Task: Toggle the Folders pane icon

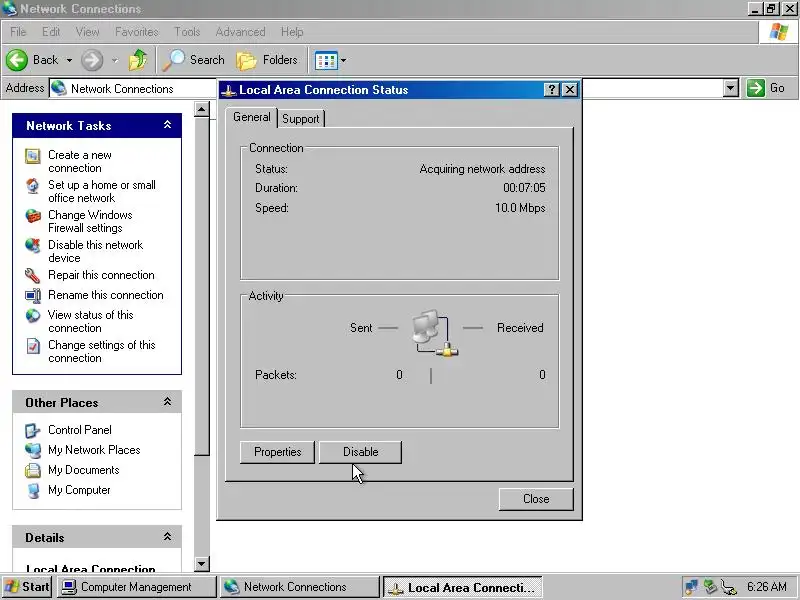Action: pos(246,60)
